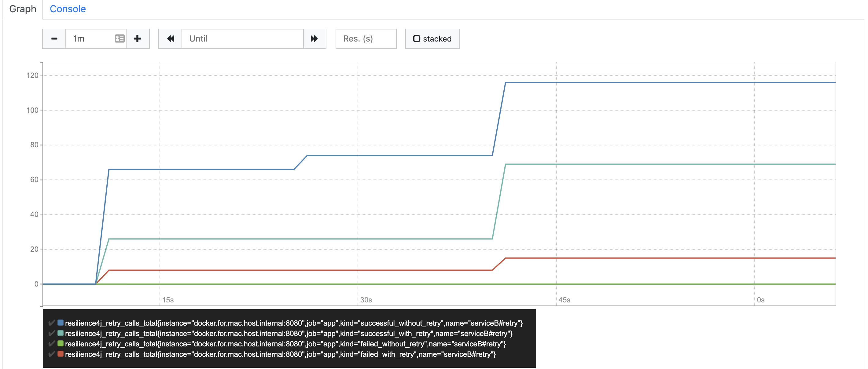Switch to the Console tab
Image resolution: width=868 pixels, height=369 pixels.
coord(68,9)
